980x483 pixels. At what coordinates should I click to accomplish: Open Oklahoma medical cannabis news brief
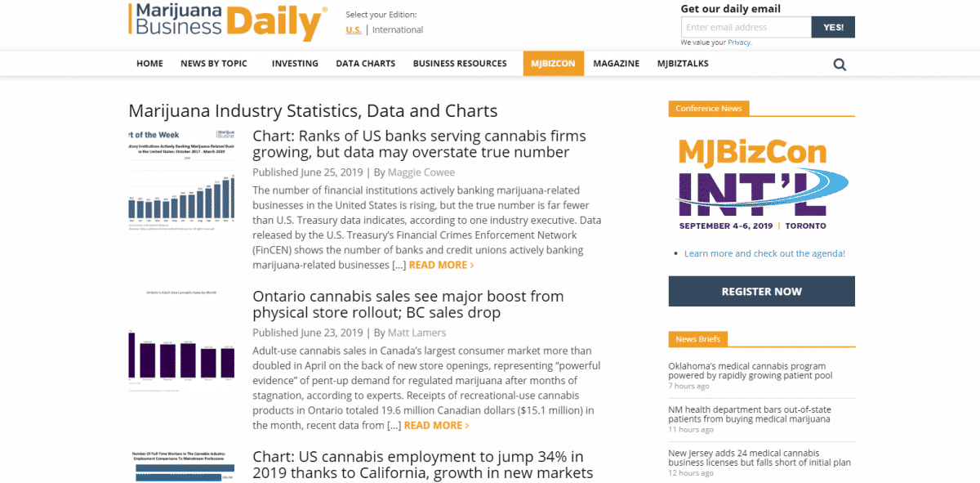750,371
